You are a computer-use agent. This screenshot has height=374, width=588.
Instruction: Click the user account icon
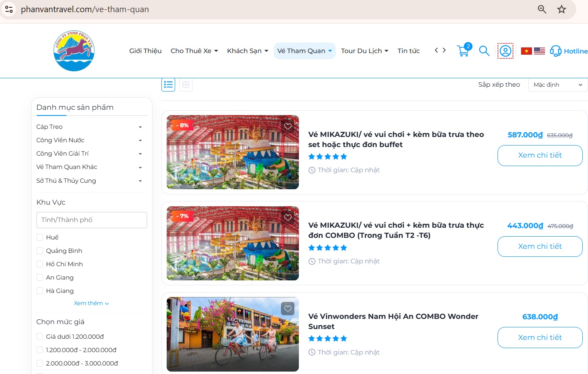(505, 50)
